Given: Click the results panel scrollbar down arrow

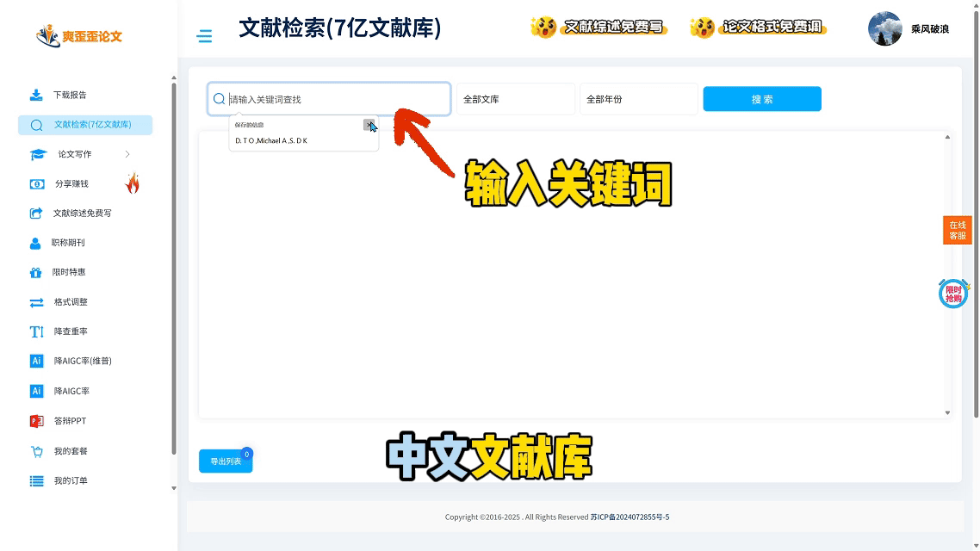Looking at the screenshot, I should [x=947, y=413].
